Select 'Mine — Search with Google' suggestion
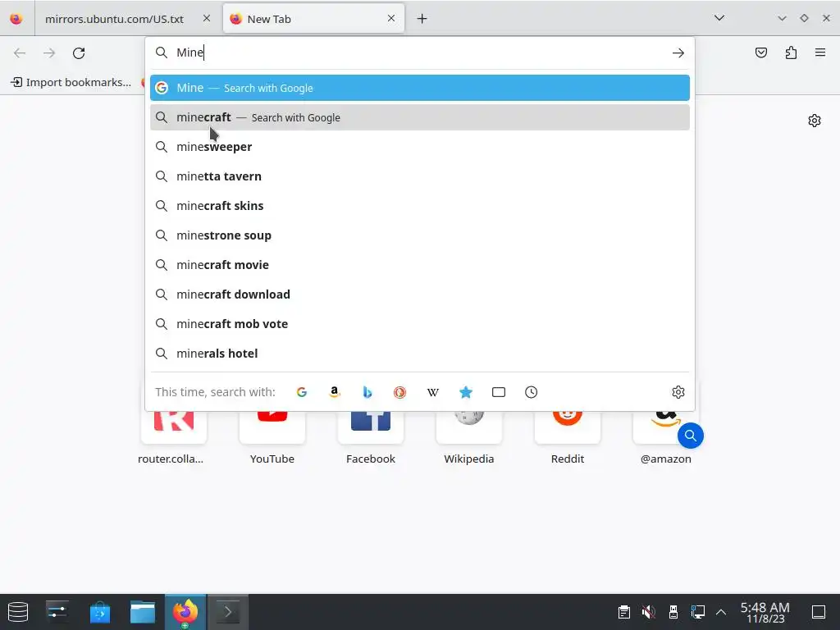Viewport: 840px width, 630px height. click(x=419, y=88)
